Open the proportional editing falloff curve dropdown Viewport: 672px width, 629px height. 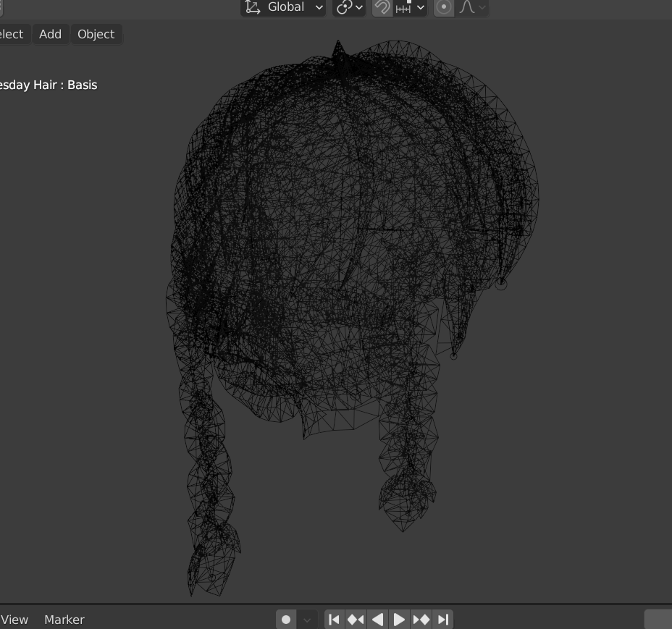(x=472, y=7)
